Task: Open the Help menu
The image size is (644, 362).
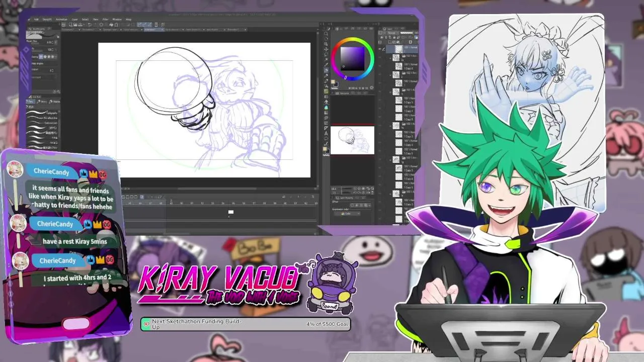Action: coord(128,19)
